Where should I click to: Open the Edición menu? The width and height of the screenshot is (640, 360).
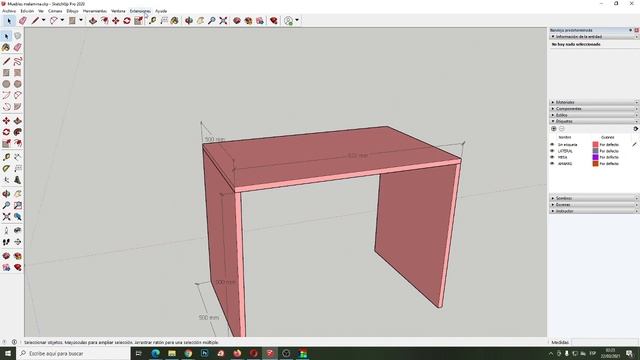pos(27,11)
